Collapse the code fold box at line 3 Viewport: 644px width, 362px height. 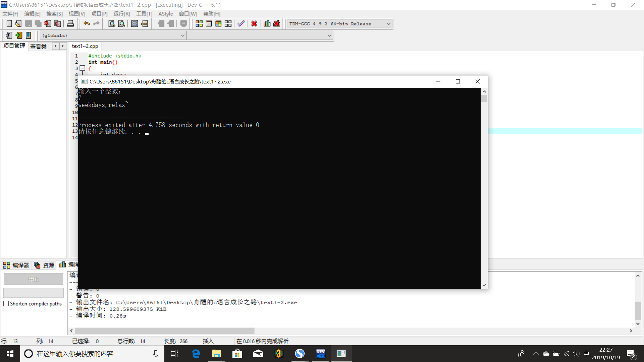83,68
